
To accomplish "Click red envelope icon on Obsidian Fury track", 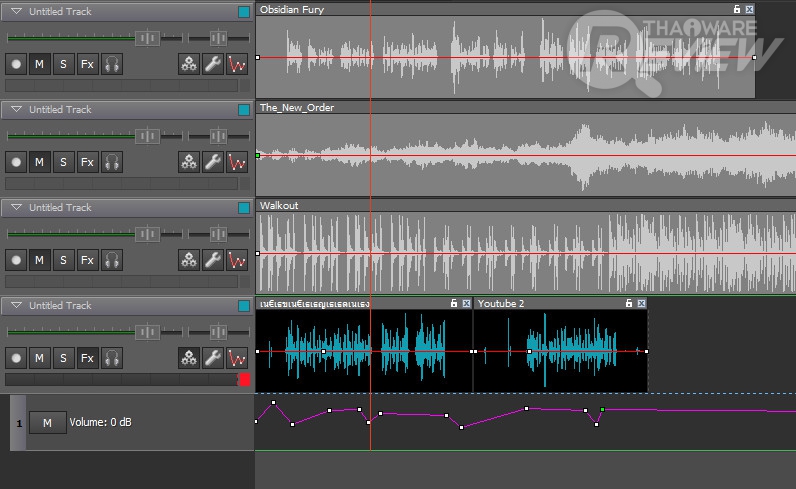I will [237, 64].
